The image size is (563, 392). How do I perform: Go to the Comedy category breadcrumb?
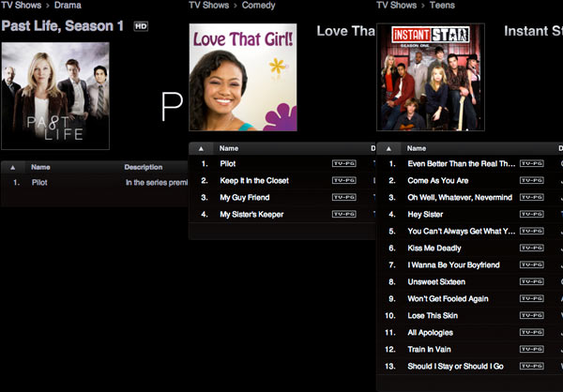tap(258, 6)
